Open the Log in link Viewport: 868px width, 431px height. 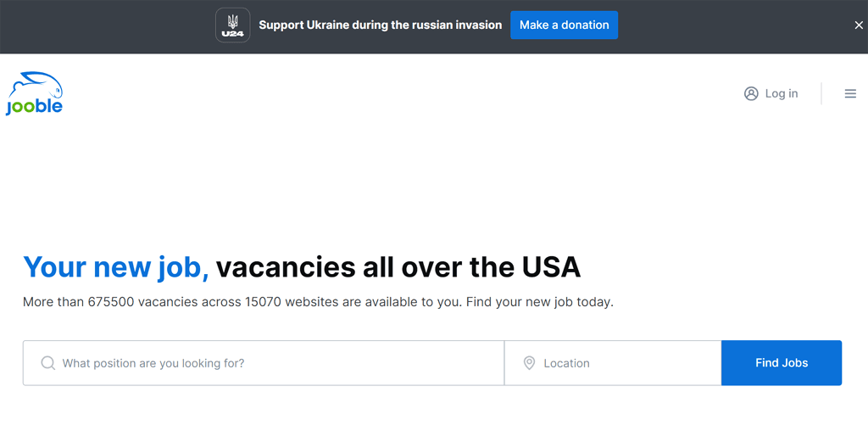click(x=781, y=93)
